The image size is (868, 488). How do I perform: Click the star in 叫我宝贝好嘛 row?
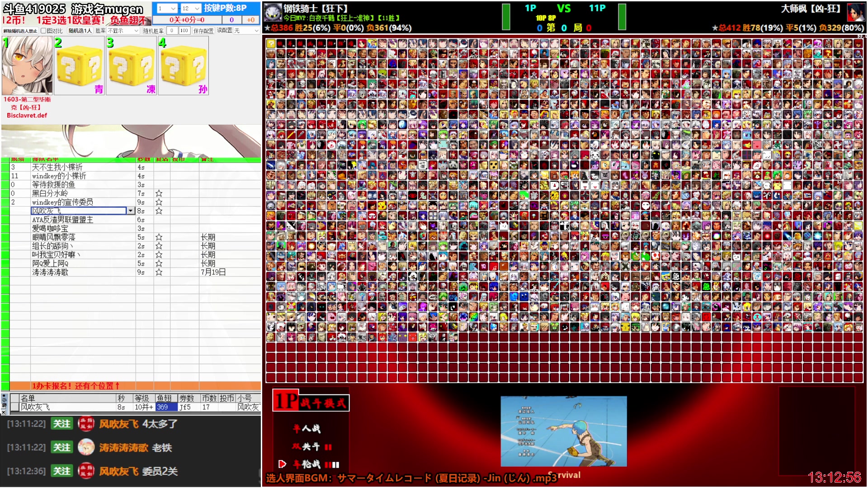pyautogui.click(x=159, y=255)
